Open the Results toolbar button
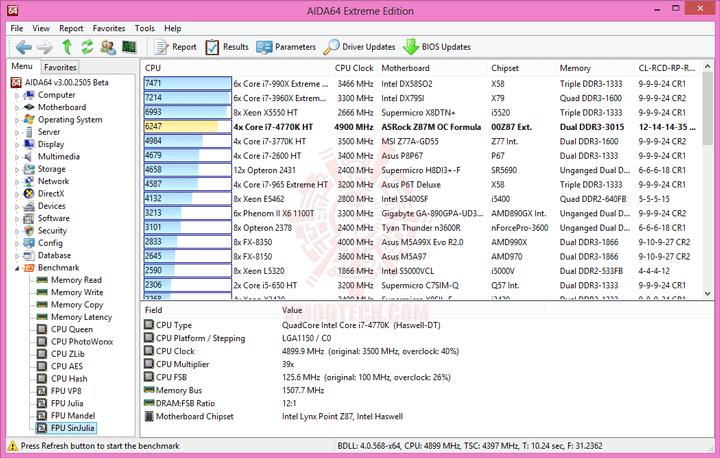The width and height of the screenshot is (720, 458). click(227, 47)
